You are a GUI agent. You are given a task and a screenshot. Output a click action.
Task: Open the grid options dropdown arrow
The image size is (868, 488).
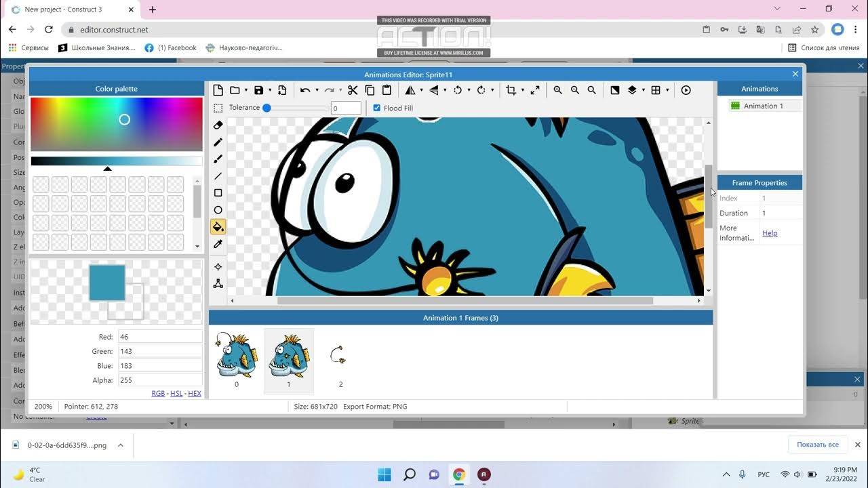point(667,90)
